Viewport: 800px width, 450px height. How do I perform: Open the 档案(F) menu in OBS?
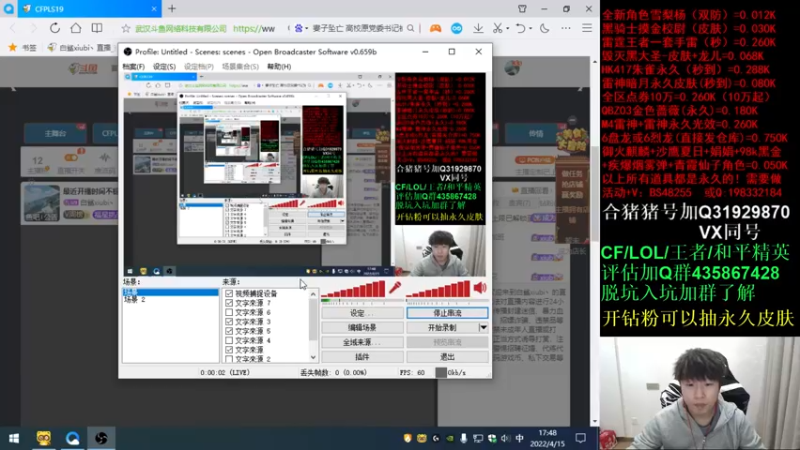coord(134,66)
